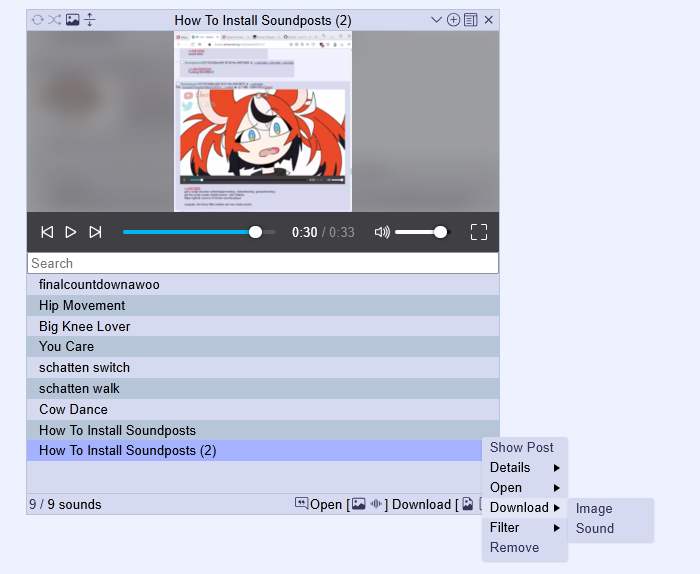This screenshot has height=574, width=700.
Task: Open the sound via footer waveform icon
Action: pyautogui.click(x=376, y=504)
